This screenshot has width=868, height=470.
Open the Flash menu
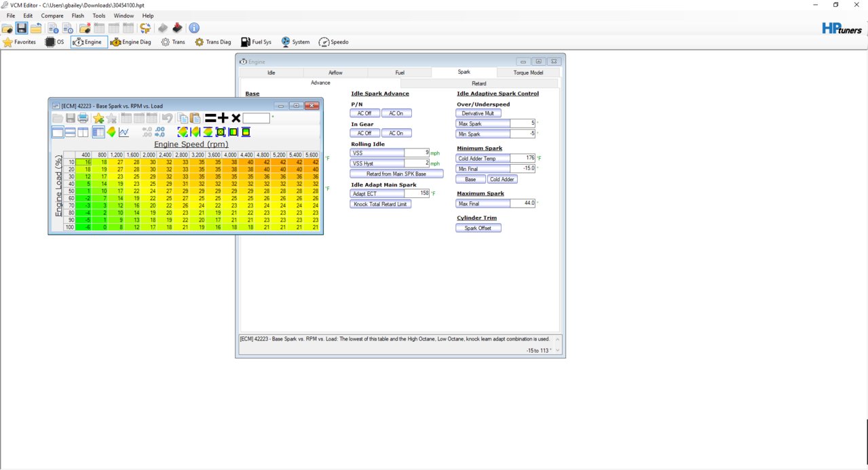pyautogui.click(x=78, y=16)
